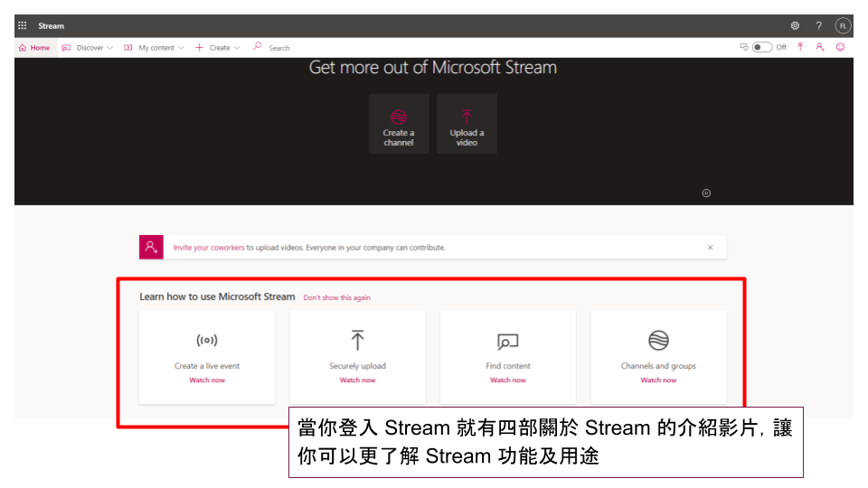Image resolution: width=868 pixels, height=488 pixels.
Task: Open the Create menu
Action: (x=218, y=48)
